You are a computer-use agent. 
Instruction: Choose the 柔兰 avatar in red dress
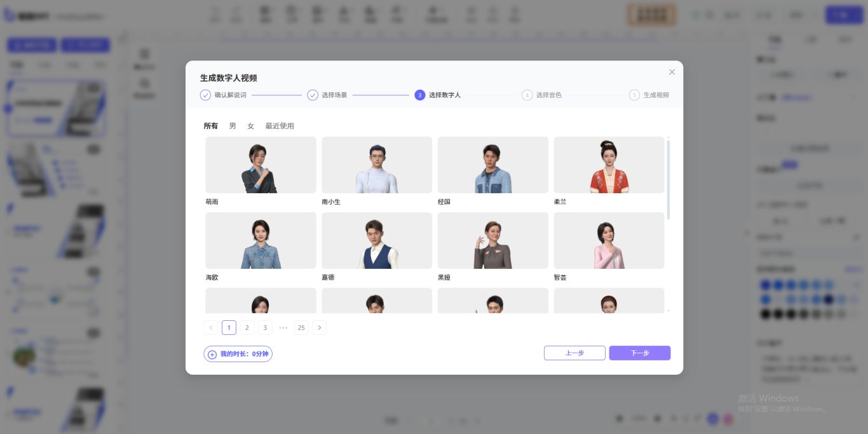coord(609,165)
